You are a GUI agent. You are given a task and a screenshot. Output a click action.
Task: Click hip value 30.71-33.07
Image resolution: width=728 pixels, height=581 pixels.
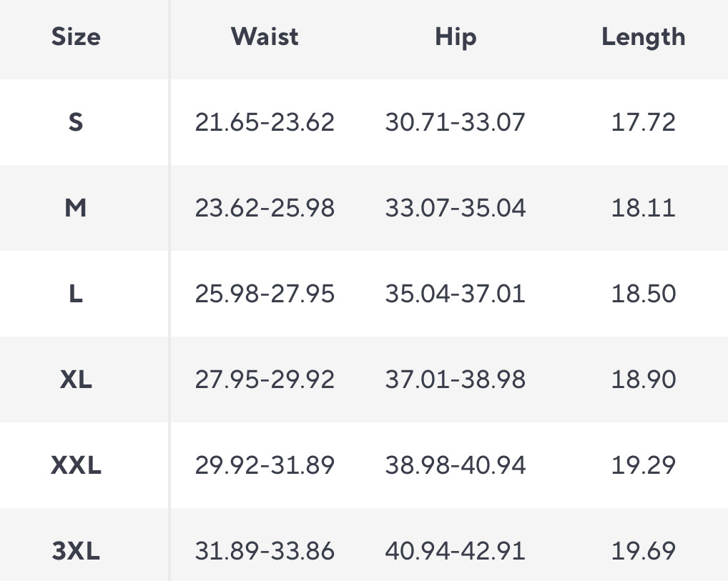click(x=455, y=122)
